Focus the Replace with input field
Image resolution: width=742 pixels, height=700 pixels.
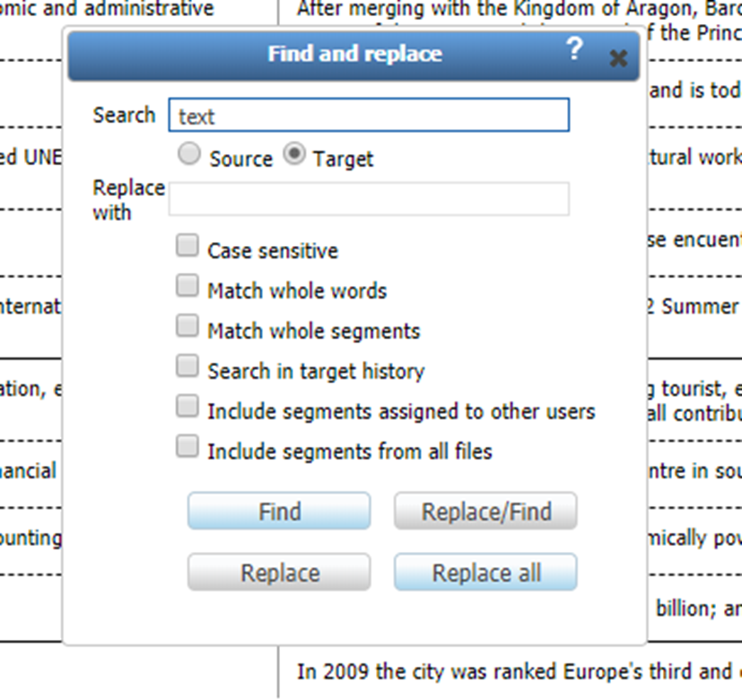[368, 198]
